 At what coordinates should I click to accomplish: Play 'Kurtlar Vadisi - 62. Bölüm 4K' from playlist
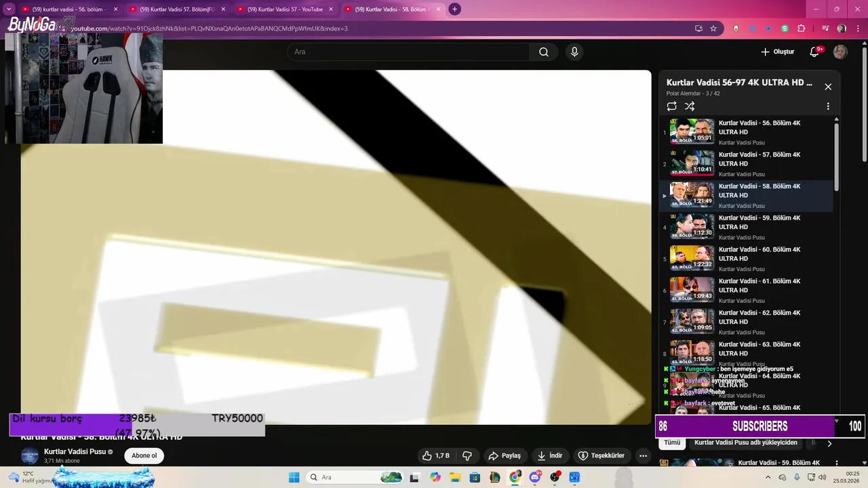[x=747, y=322]
